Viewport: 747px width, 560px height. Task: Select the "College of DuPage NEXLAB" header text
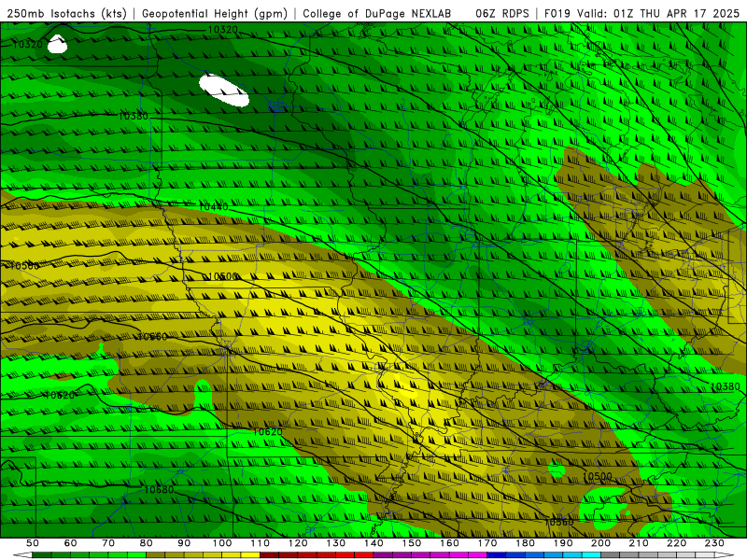377,13
